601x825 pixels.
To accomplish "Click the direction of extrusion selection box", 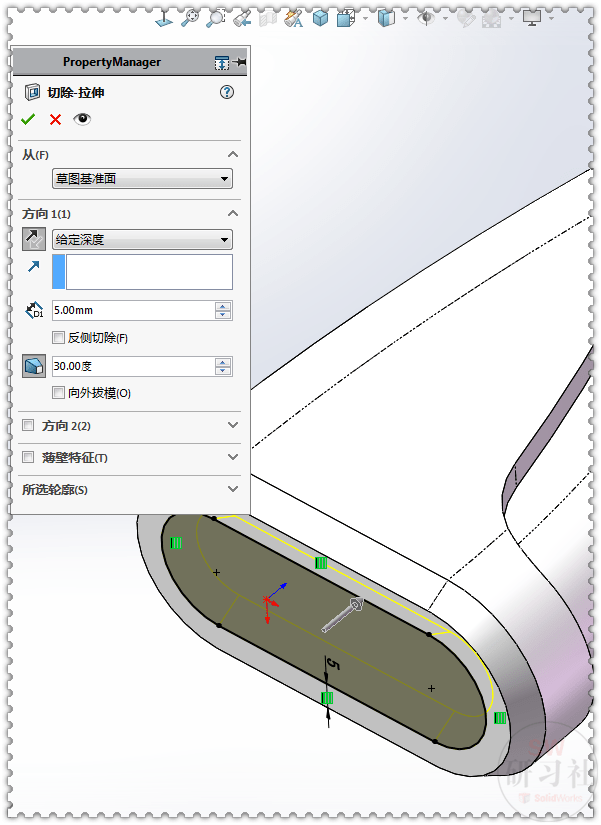I will click(x=142, y=271).
